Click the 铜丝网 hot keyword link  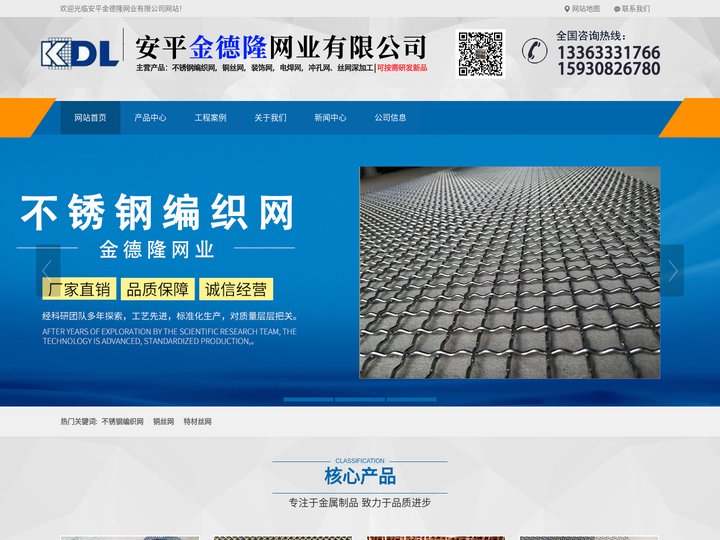point(163,422)
